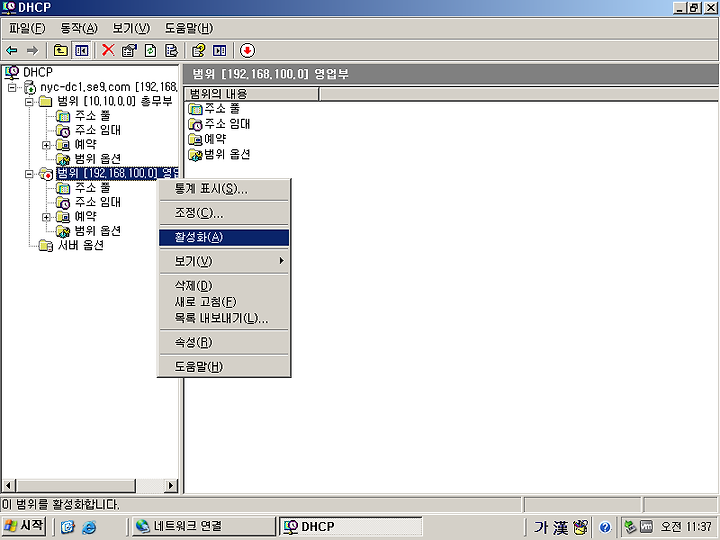Choose 활성화(A) from context menu

pos(224,237)
